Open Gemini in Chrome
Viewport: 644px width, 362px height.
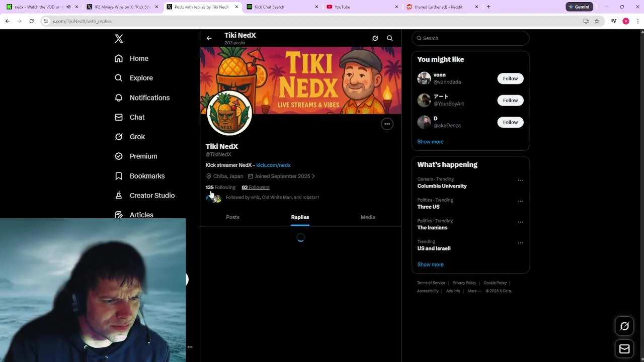coord(579,7)
